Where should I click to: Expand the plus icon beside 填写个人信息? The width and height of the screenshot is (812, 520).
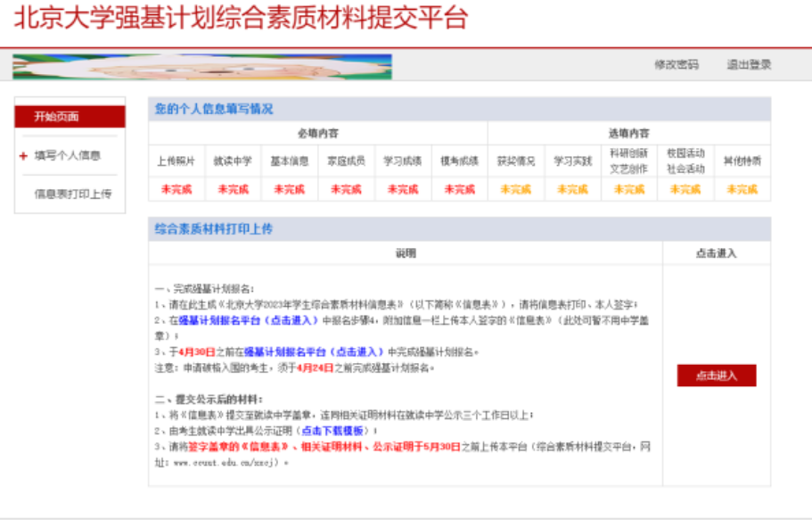(23, 155)
